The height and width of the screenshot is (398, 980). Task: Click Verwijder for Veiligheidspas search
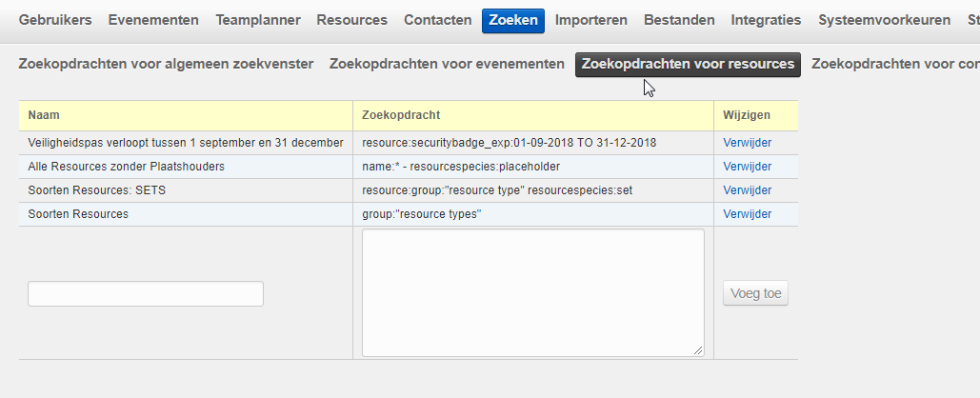[747, 143]
